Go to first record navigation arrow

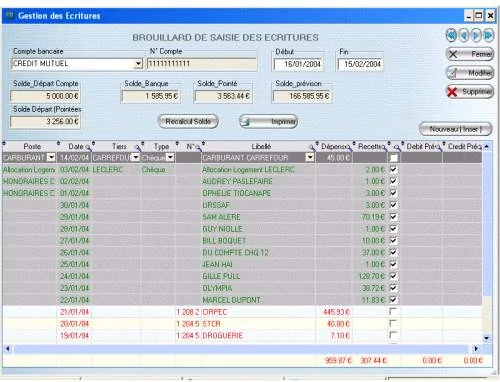click(x=451, y=35)
